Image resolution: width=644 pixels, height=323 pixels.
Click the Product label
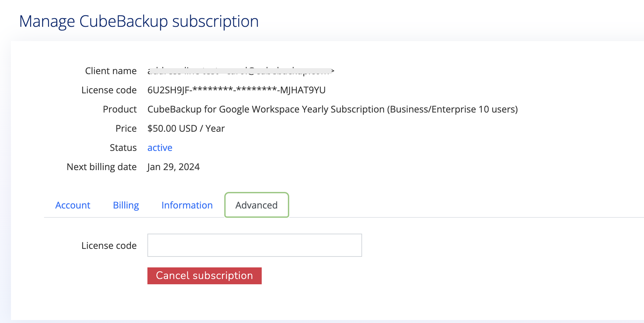120,109
